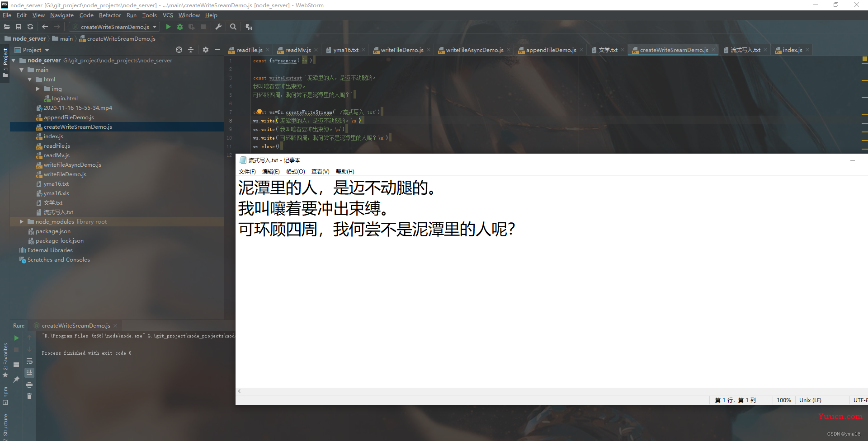The image size is (868, 441).
Task: Hide the Project panel with minus icon
Action: 217,50
